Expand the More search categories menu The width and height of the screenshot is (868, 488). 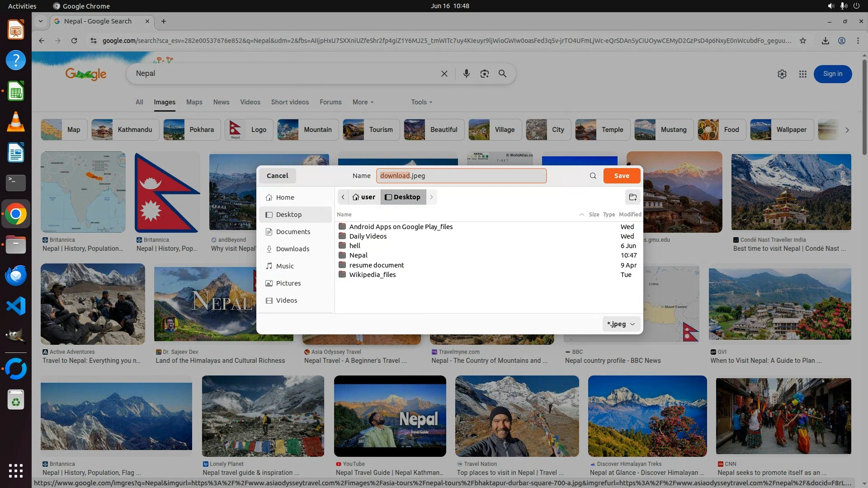point(363,102)
